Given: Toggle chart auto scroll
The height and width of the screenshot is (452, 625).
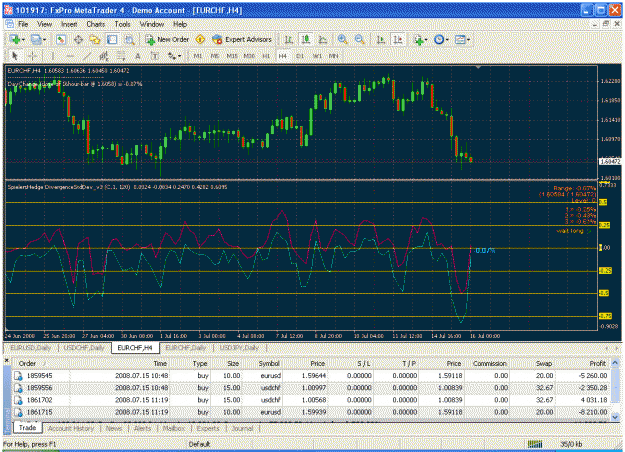Looking at the screenshot, I should pos(381,39).
